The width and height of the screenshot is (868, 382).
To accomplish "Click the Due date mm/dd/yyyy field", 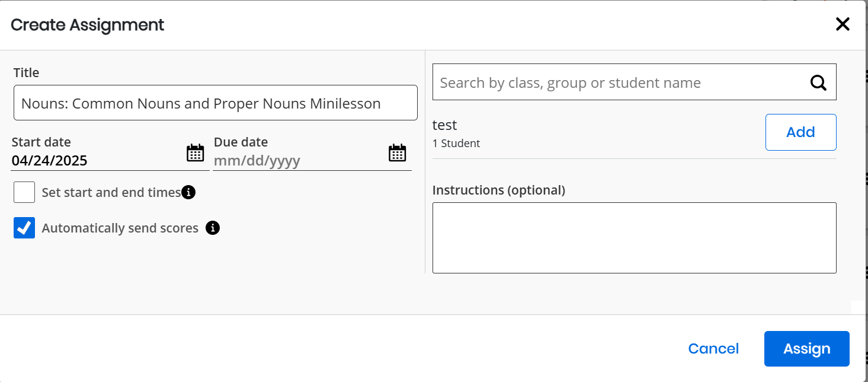I will 296,161.
